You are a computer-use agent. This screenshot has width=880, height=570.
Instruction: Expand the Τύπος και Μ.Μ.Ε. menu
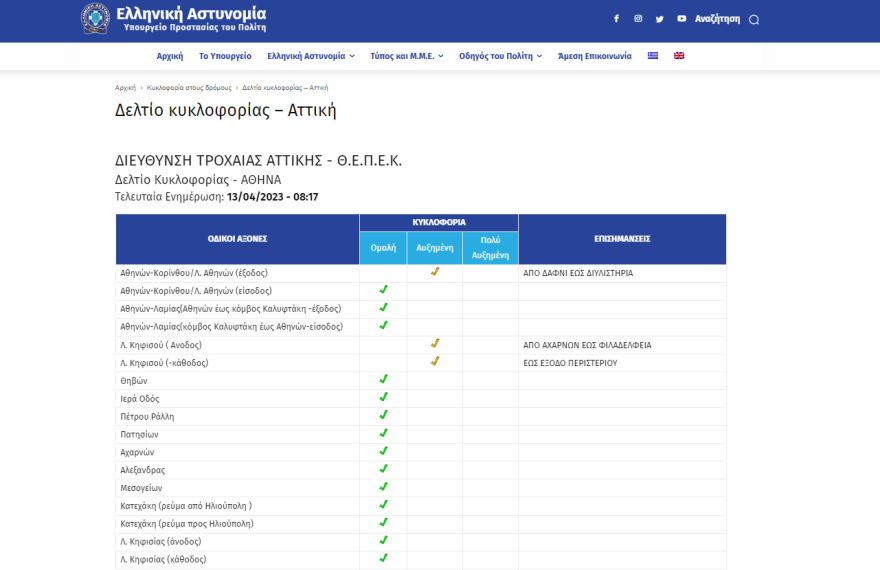pos(407,56)
